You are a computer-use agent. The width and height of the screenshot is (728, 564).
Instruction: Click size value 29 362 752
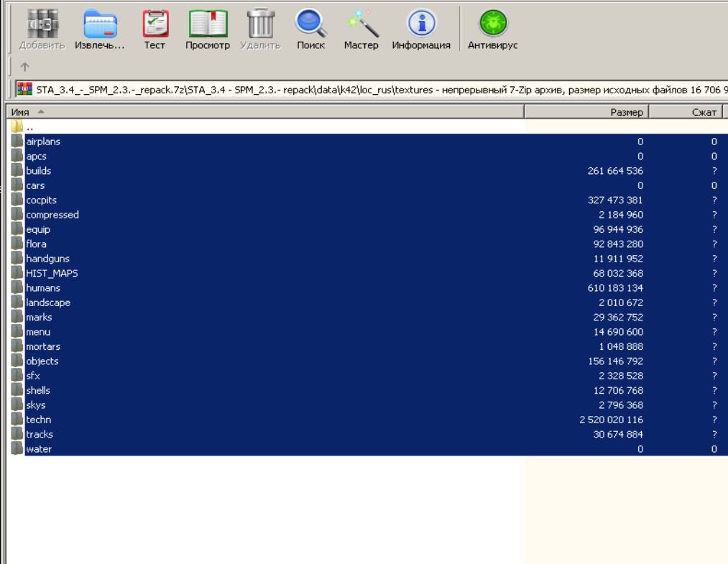pyautogui.click(x=618, y=317)
